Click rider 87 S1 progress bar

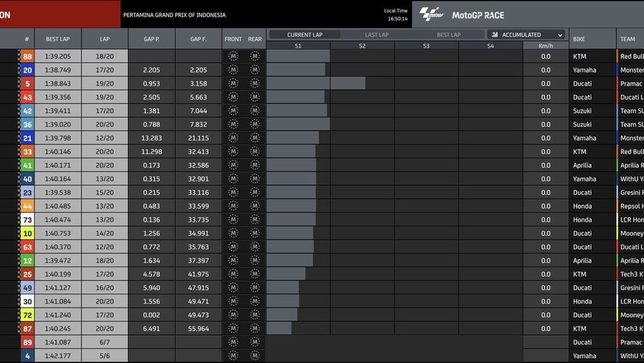click(x=279, y=328)
